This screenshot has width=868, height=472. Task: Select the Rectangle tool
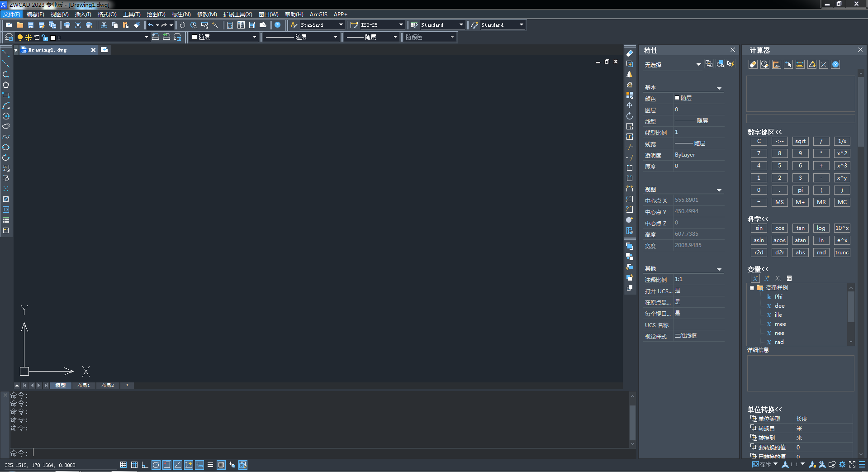tap(6, 95)
